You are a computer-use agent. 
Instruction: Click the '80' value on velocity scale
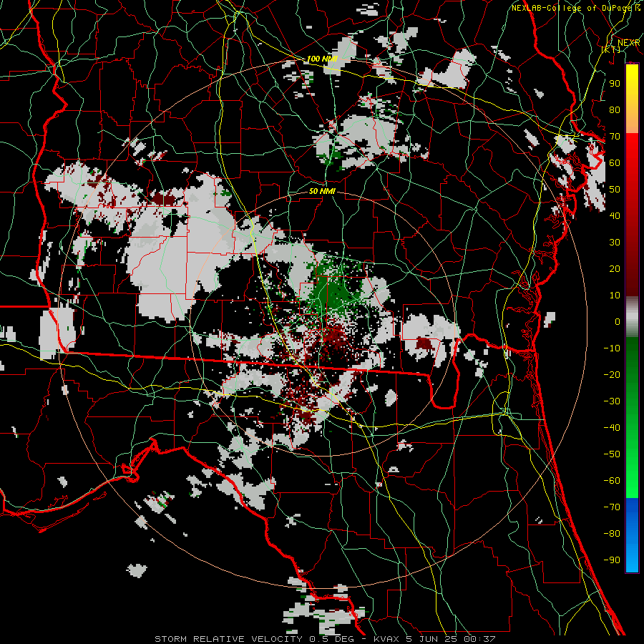tap(615, 109)
